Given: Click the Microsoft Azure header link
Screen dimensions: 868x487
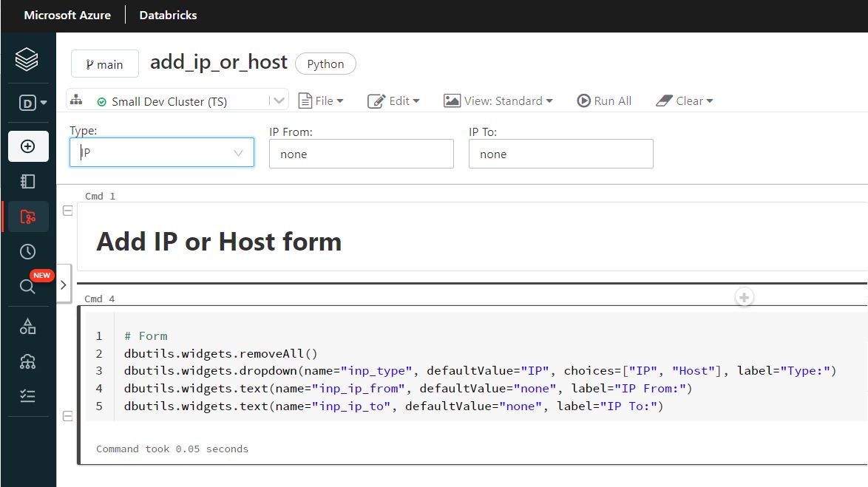Looking at the screenshot, I should pos(67,16).
